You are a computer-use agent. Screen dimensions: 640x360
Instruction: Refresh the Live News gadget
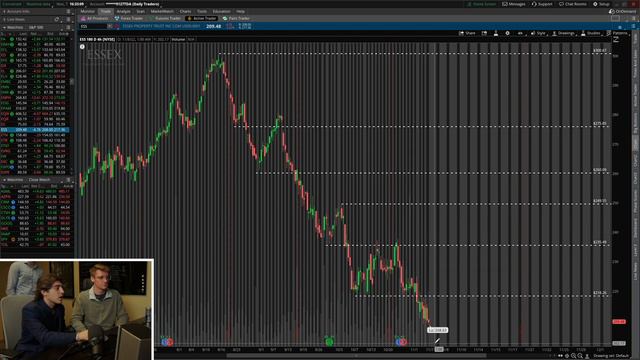(x=57, y=19)
